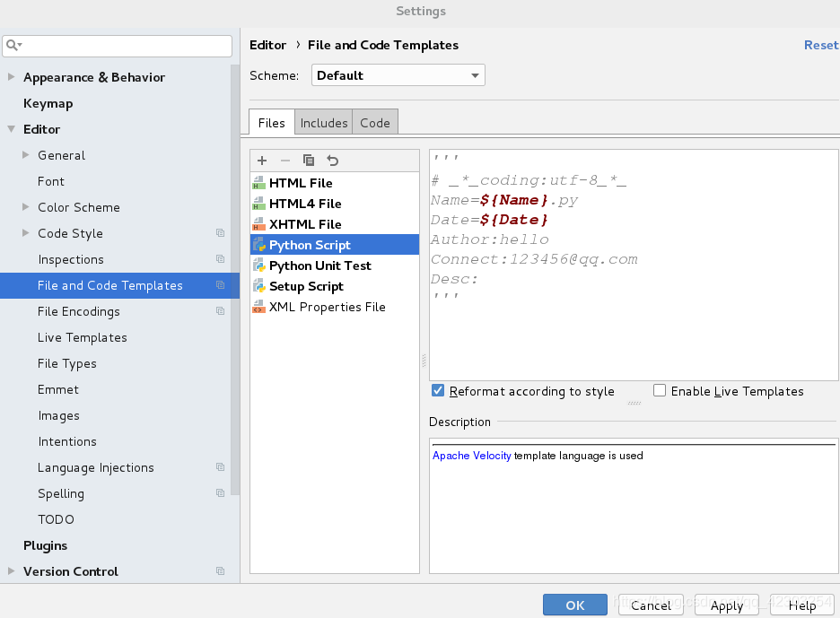Click inside the template code editor
Screen dimensions: 840x618
click(x=634, y=265)
